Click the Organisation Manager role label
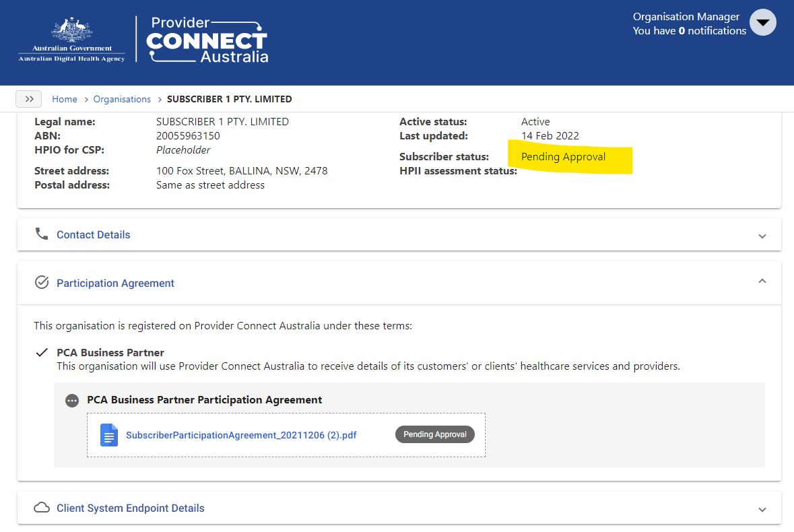Image resolution: width=794 pixels, height=532 pixels. (686, 17)
